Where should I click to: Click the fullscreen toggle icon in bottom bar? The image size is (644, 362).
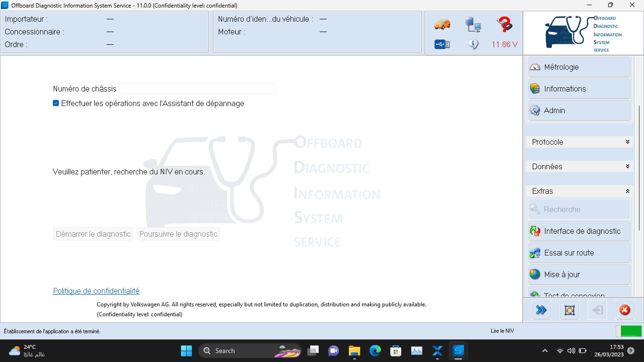coord(570,310)
